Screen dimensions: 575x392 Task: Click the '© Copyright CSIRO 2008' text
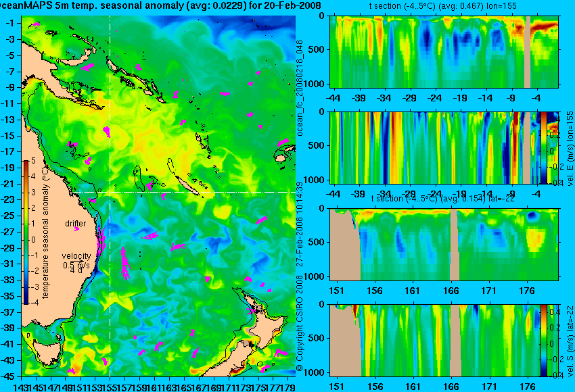tap(300, 322)
